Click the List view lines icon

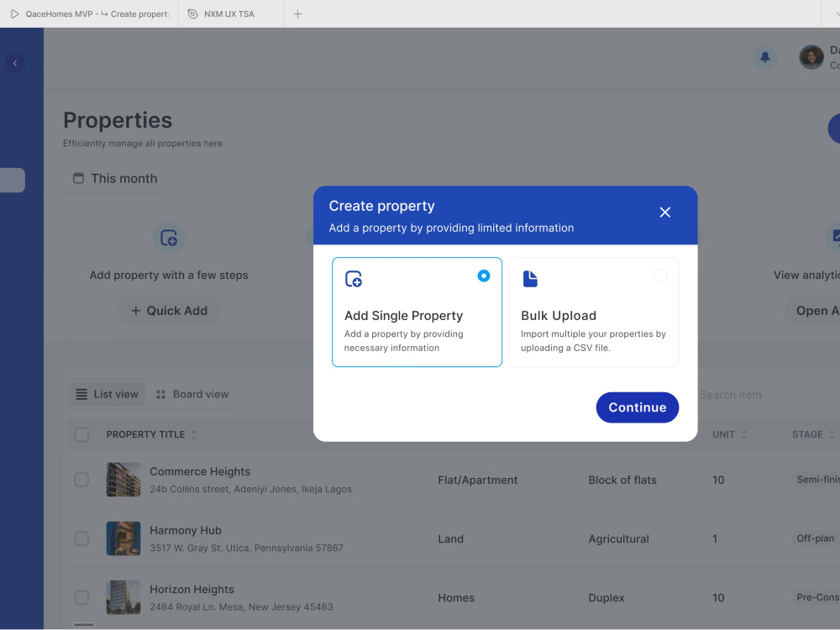[x=81, y=394]
